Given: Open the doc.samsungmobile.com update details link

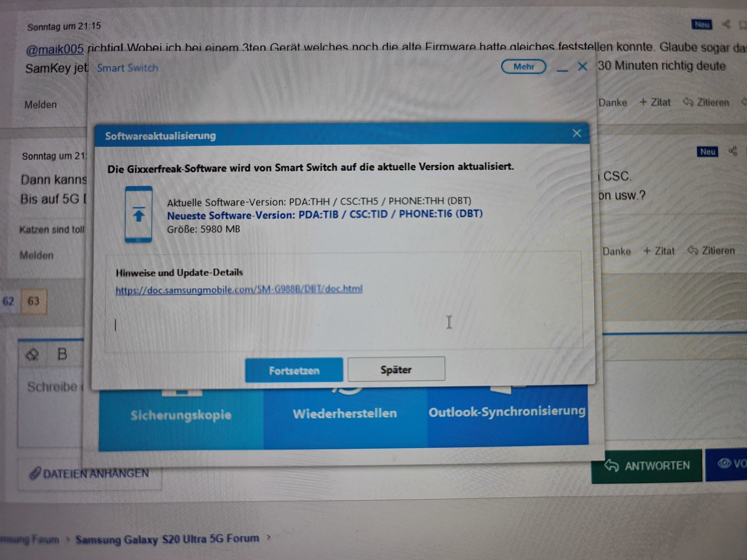Looking at the screenshot, I should [x=239, y=289].
